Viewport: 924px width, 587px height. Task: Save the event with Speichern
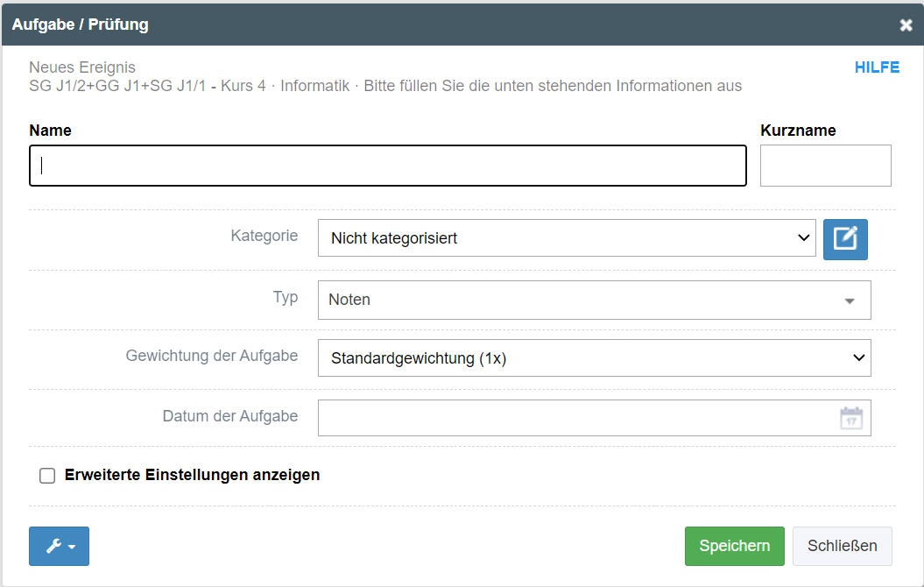point(734,545)
